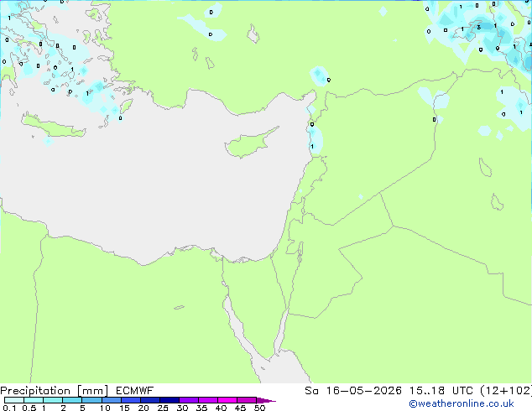The image size is (532, 411).
Task: Click the 0.1–0.5 mm legend color box
Action: [14, 400]
